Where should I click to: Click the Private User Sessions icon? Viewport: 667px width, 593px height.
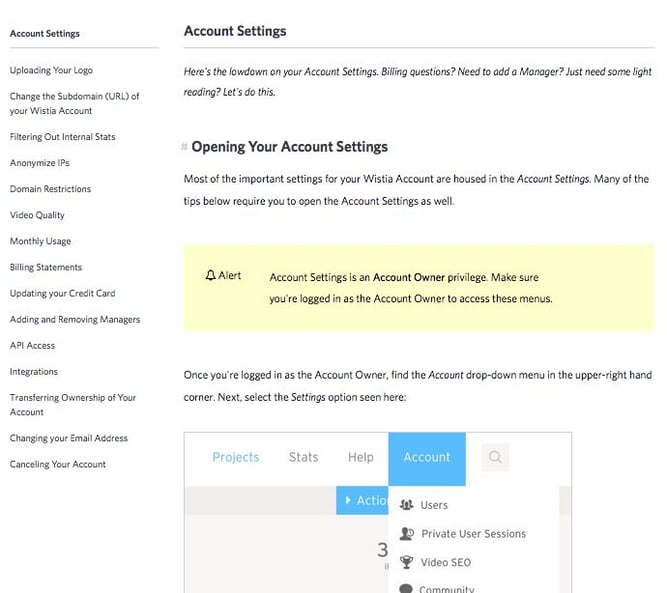[x=406, y=534]
